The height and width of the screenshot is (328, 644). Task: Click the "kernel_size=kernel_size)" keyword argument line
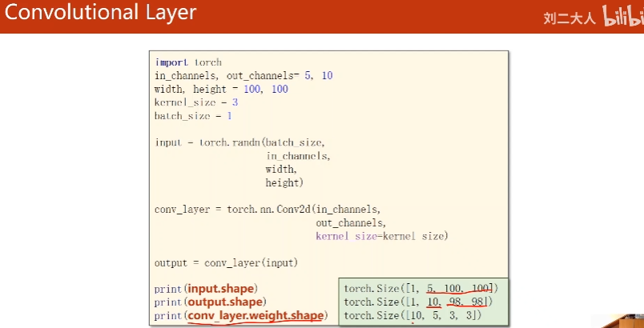[382, 237]
